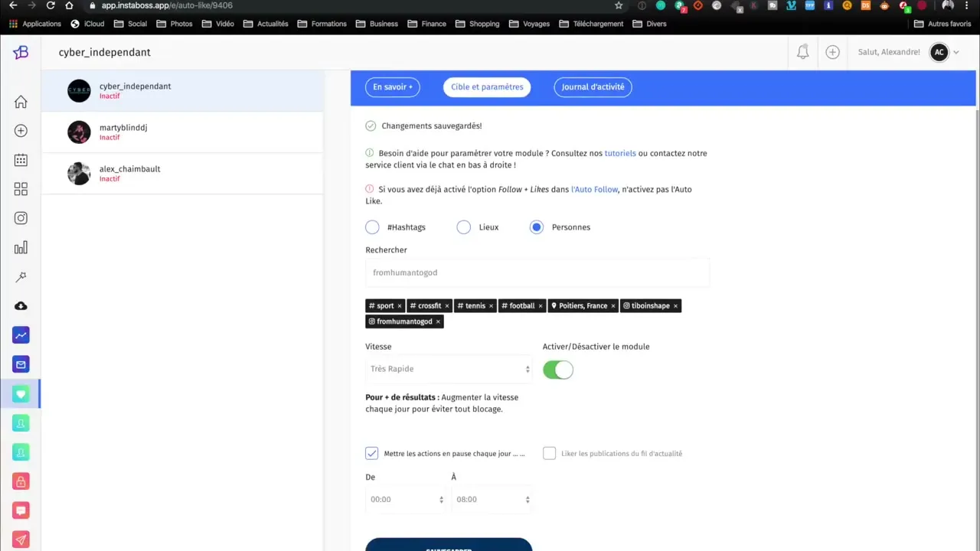
Task: Click the Instagram icon in sidebar
Action: click(21, 218)
